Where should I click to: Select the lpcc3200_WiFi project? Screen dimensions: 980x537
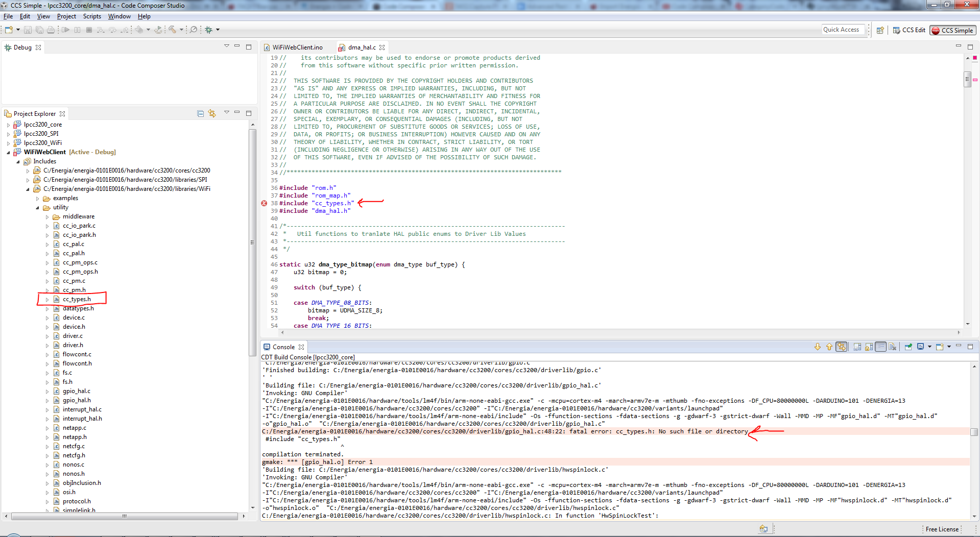tap(42, 143)
